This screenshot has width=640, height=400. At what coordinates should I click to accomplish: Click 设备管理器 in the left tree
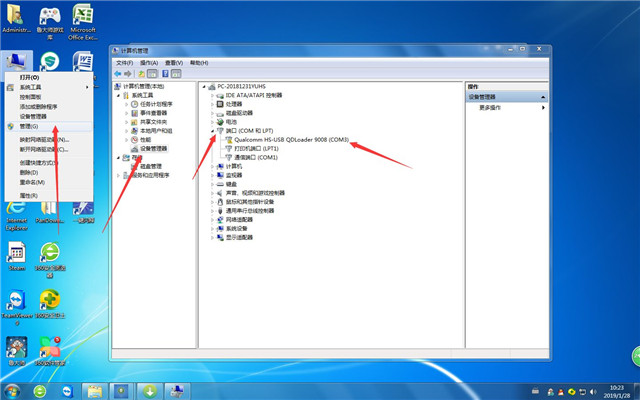pyautogui.click(x=153, y=148)
